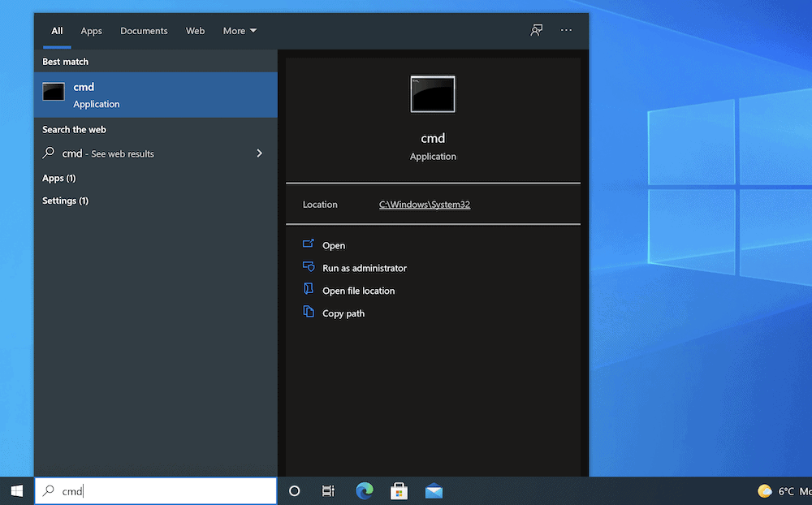Screen dimensions: 812x505
Task: Click the large cmd preview thumbnail
Action: [x=433, y=94]
